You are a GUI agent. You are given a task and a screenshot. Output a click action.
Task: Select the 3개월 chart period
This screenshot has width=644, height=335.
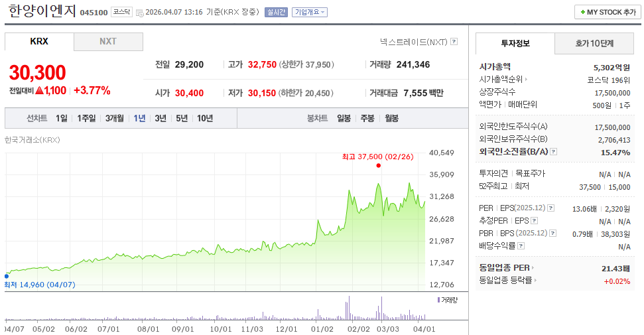(x=115, y=118)
